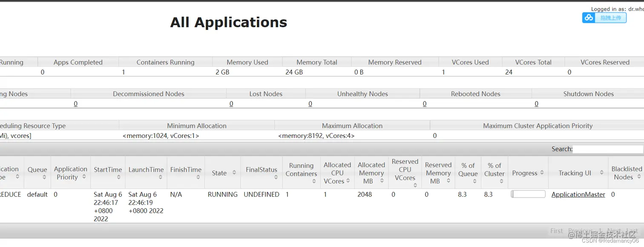Sort by Reserved Memory MB icon
644x247 pixels.
coord(448,181)
